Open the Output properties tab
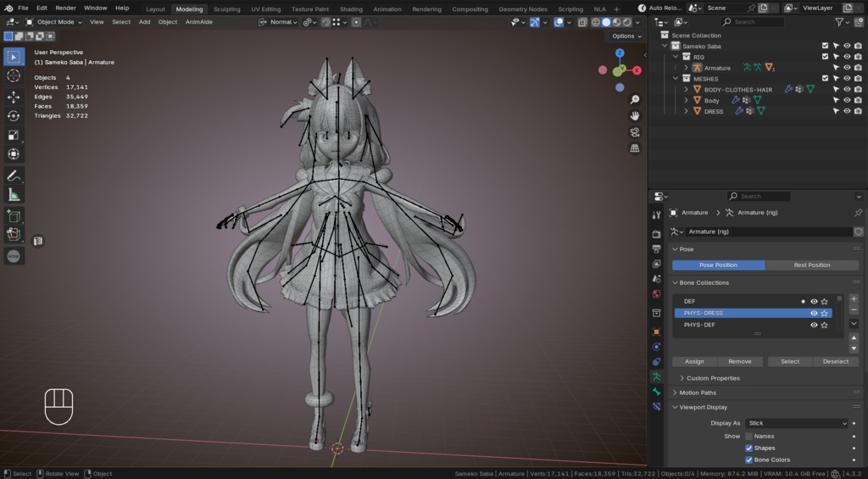 point(657,249)
